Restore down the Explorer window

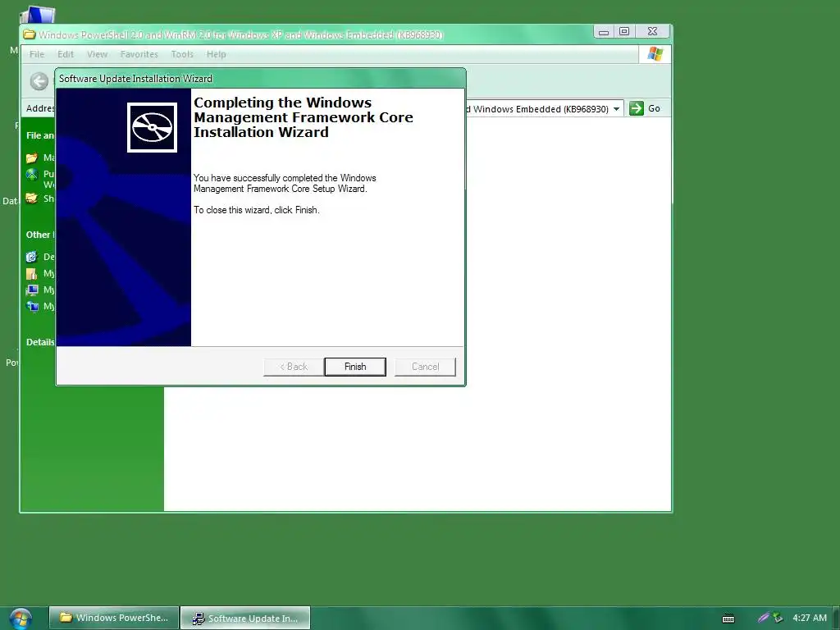pos(624,32)
